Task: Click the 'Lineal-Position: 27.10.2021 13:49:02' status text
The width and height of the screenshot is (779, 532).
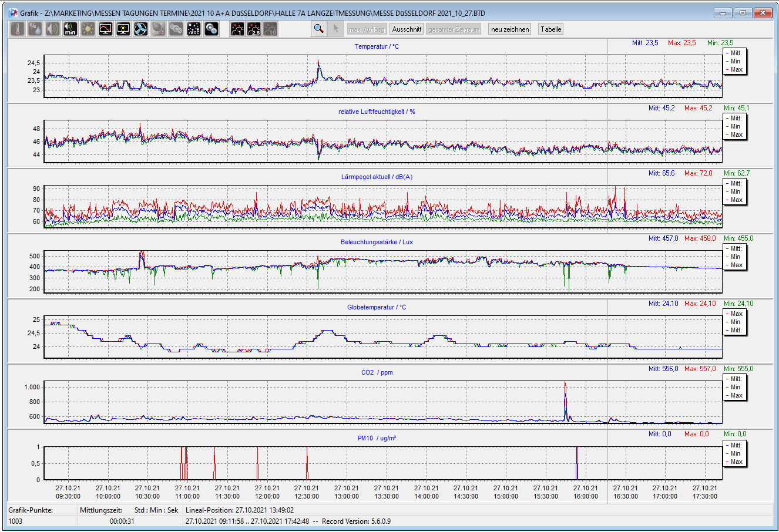Action: click(240, 510)
